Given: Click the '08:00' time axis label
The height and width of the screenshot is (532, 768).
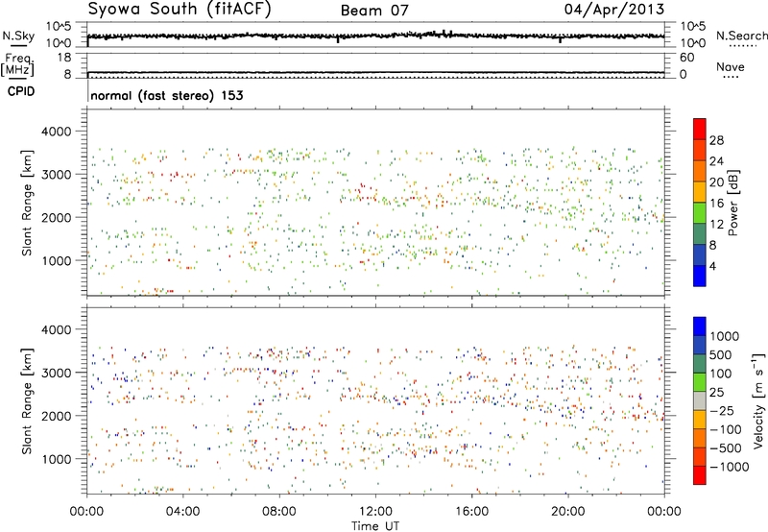Looking at the screenshot, I should [279, 512].
